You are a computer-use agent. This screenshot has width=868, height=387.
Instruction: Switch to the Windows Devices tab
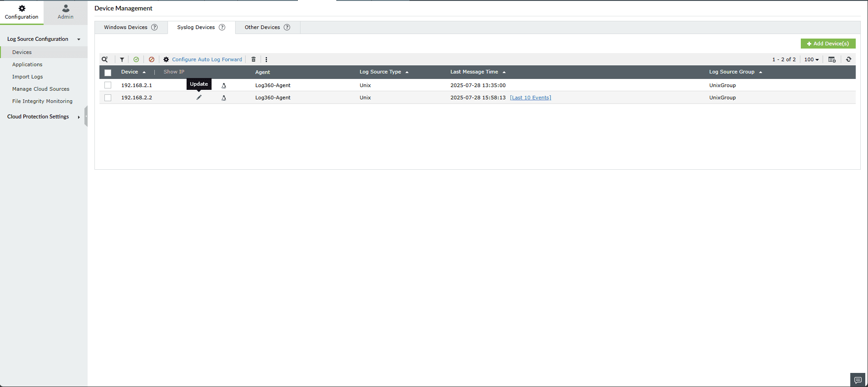pyautogui.click(x=131, y=27)
